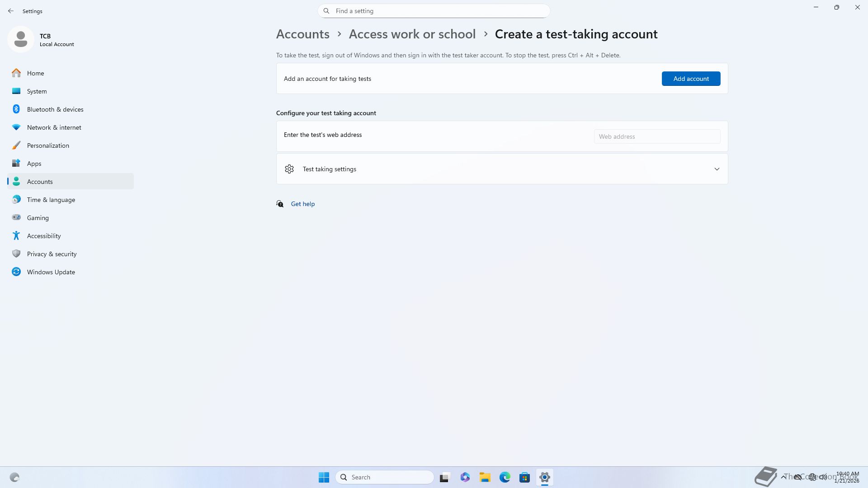Click the Web address input field
868x488 pixels.
pyautogui.click(x=657, y=136)
